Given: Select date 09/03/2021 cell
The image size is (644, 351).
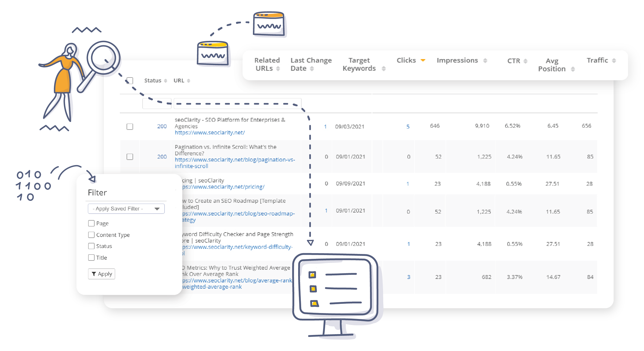Looking at the screenshot, I should (350, 127).
